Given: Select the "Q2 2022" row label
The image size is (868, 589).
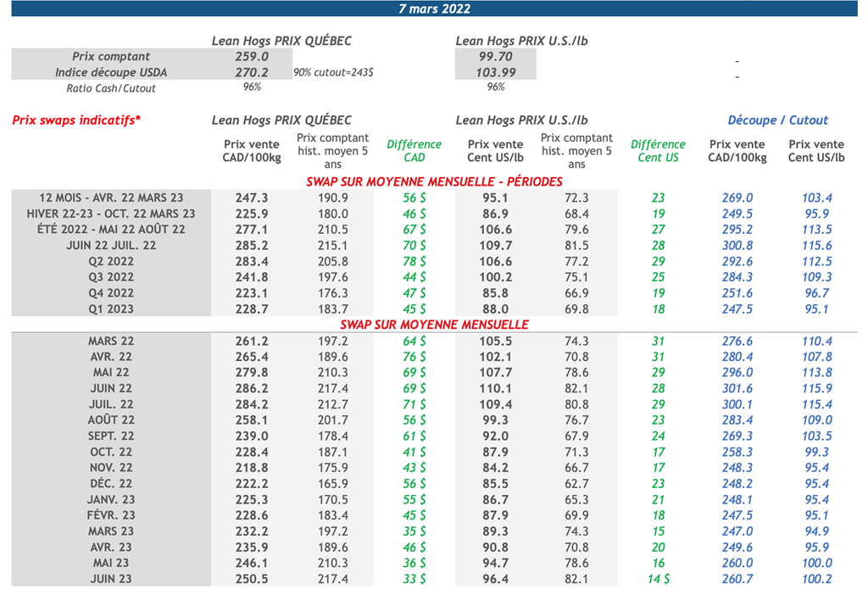Looking at the screenshot, I should 110,262.
